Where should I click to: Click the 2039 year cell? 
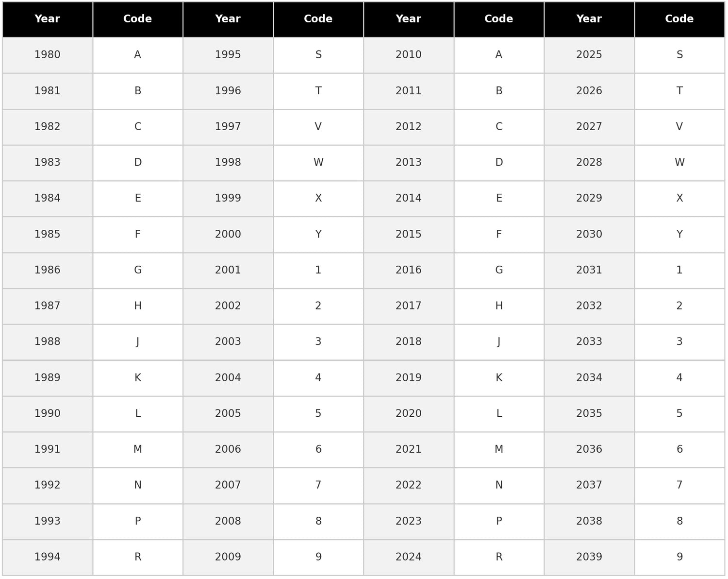tap(589, 557)
